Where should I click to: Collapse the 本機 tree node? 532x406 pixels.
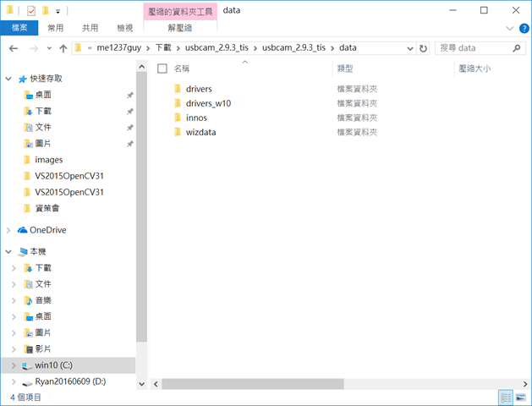pos(8,252)
